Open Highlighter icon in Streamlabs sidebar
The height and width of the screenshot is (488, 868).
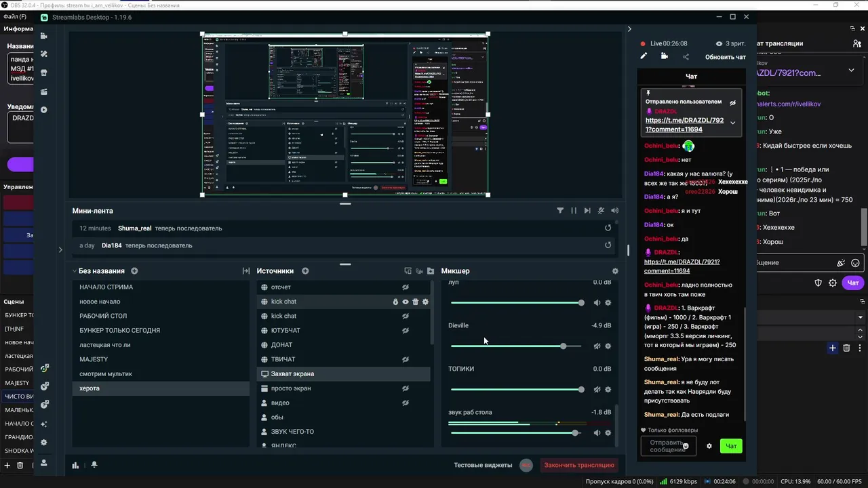[x=44, y=91]
